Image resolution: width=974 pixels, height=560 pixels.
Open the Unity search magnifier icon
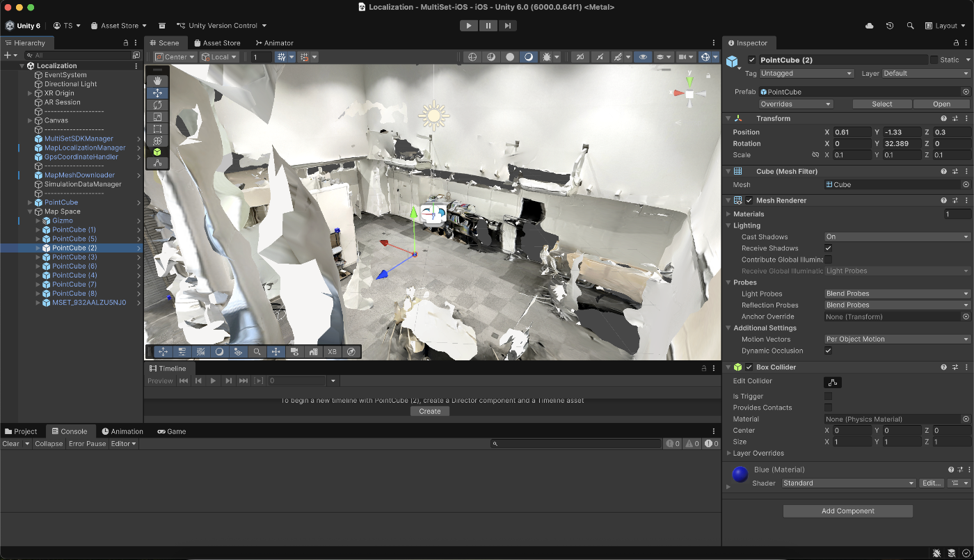click(910, 26)
